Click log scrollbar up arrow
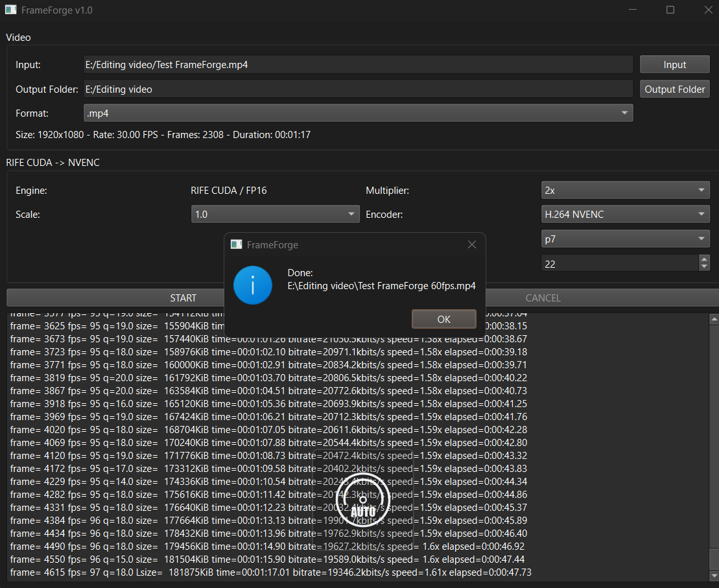The image size is (719, 588). point(714,319)
